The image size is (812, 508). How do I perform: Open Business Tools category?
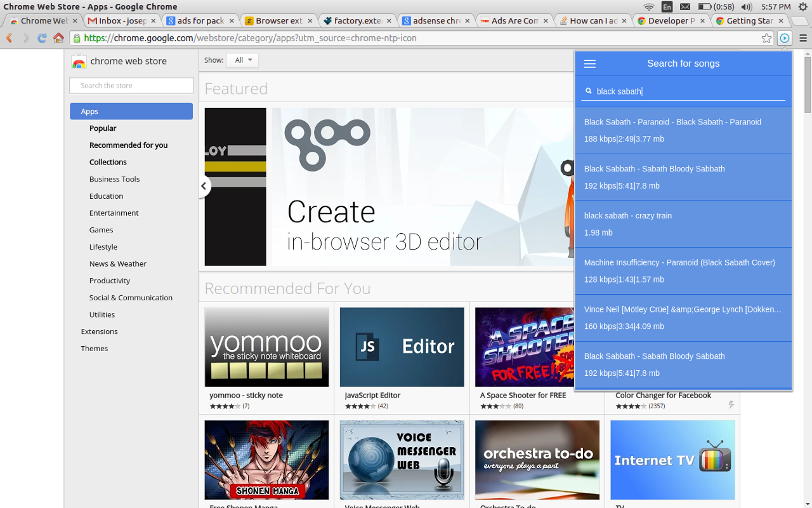coord(114,179)
